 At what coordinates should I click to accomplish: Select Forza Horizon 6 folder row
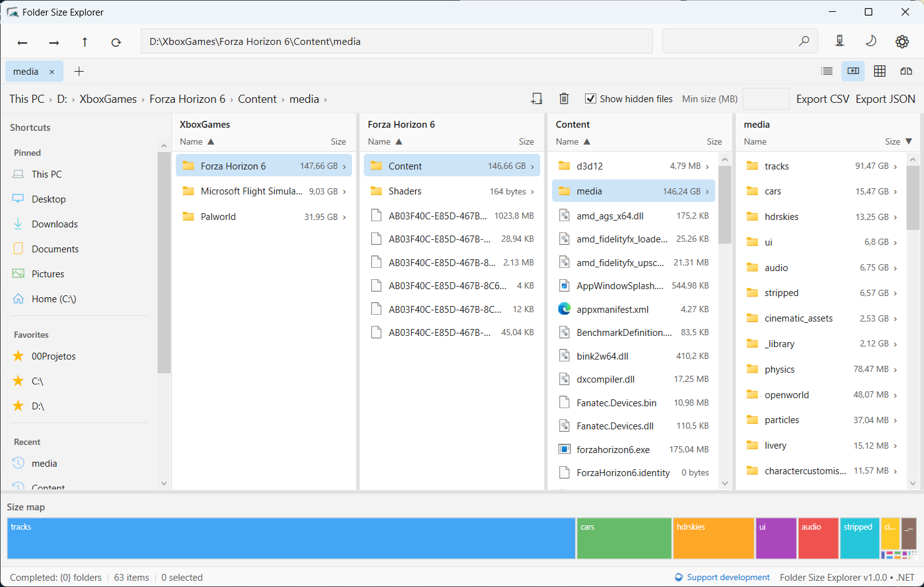(264, 166)
